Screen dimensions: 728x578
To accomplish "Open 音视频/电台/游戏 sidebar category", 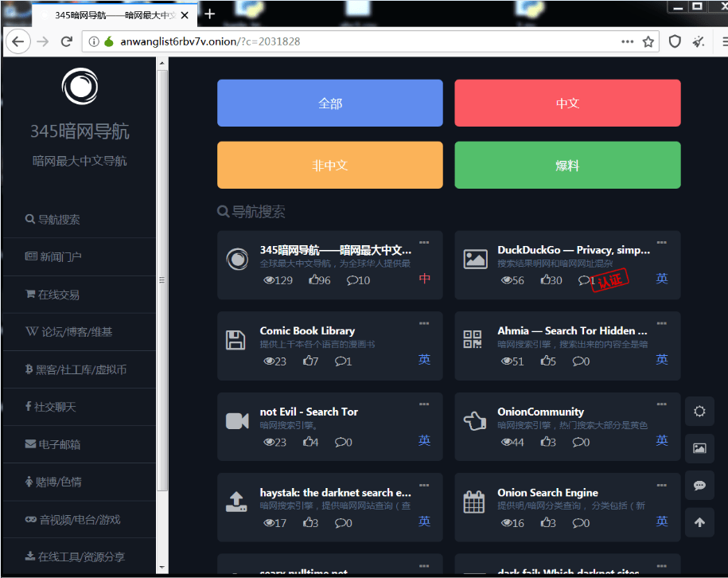I will point(72,519).
